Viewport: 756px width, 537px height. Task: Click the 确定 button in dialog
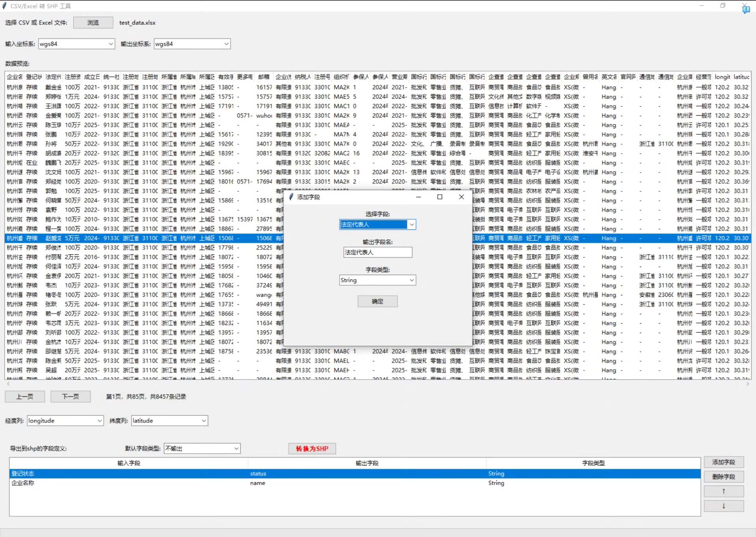tap(377, 301)
